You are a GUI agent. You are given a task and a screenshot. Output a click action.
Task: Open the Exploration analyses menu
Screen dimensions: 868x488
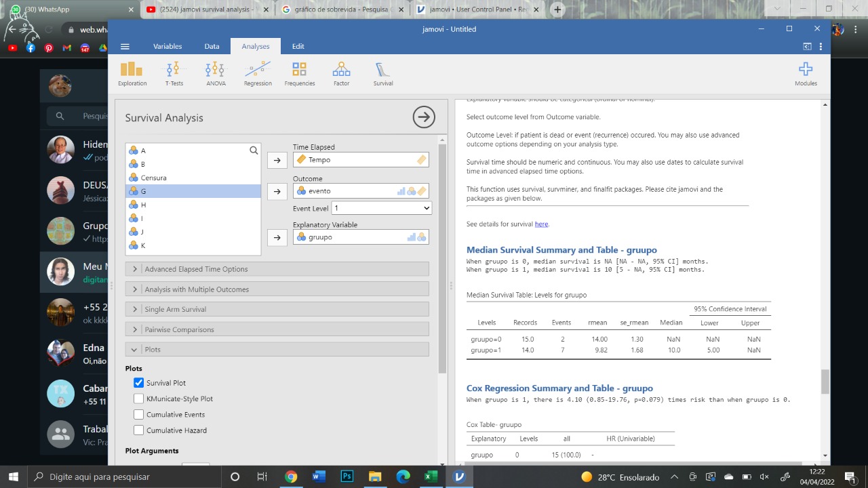coord(132,74)
